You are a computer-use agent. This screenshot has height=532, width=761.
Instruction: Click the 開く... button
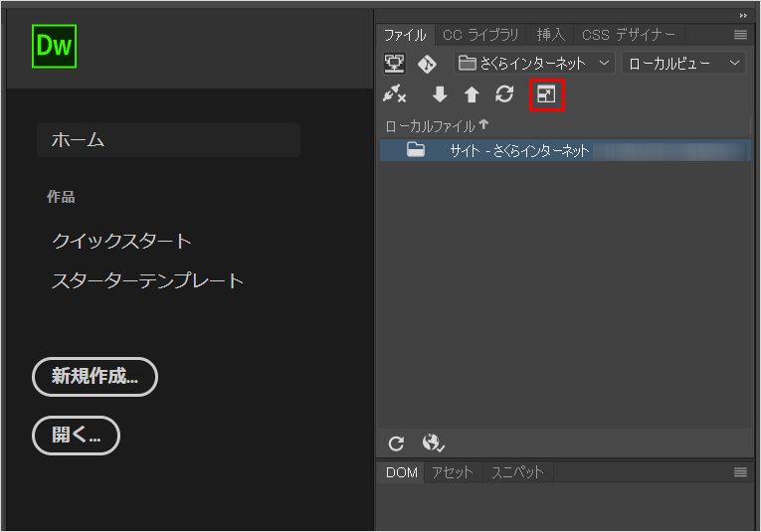[76, 436]
